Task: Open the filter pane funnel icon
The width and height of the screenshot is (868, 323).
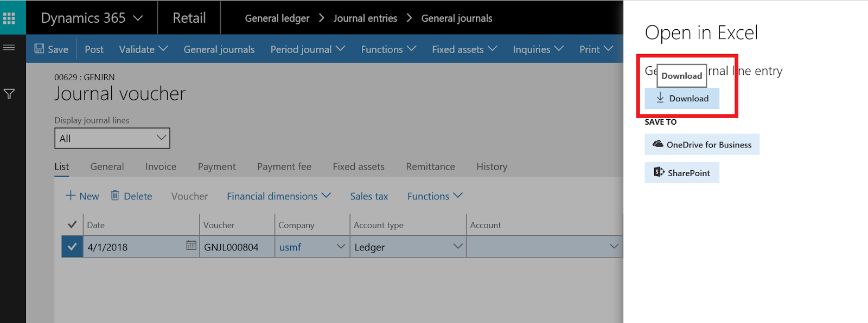Action: 9,94
